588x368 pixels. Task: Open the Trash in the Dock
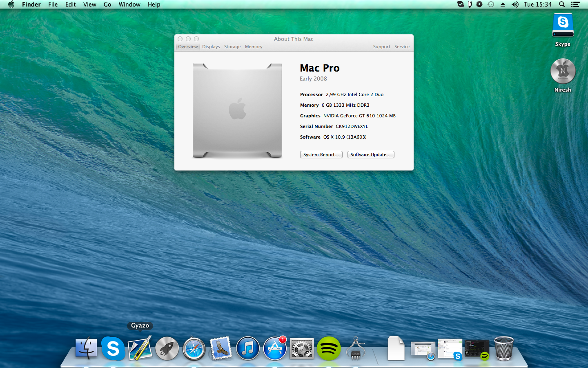click(x=504, y=348)
